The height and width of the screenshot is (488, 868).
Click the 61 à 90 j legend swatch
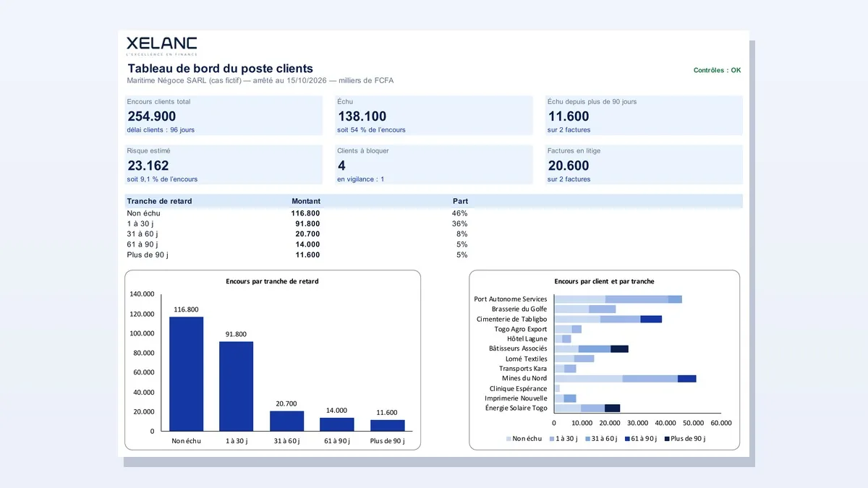coord(627,439)
